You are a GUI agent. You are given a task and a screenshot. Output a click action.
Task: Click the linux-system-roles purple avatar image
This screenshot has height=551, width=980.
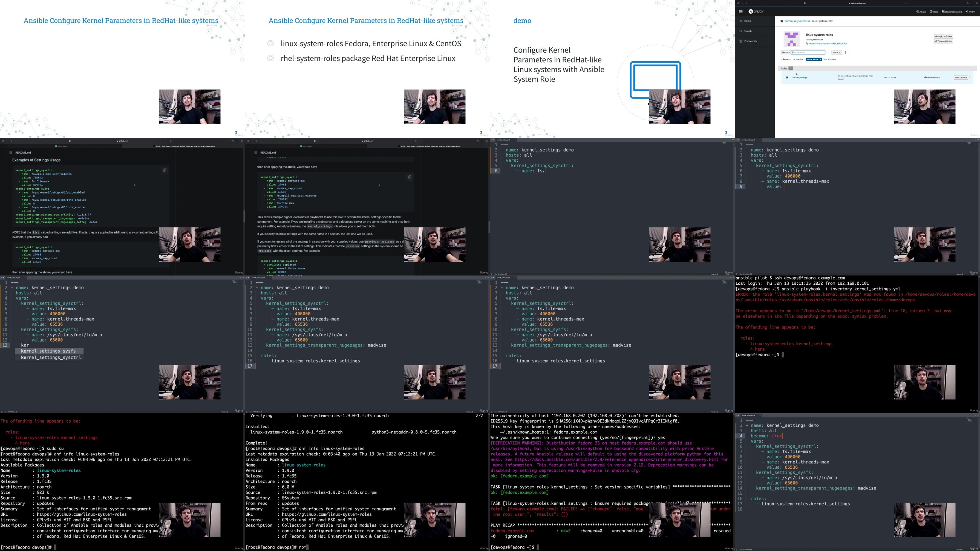791,39
